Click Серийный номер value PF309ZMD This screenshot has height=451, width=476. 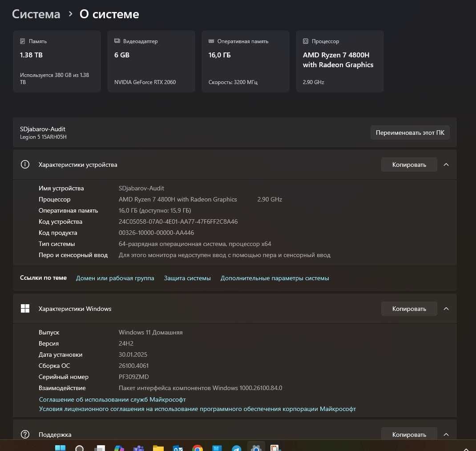[133, 377]
